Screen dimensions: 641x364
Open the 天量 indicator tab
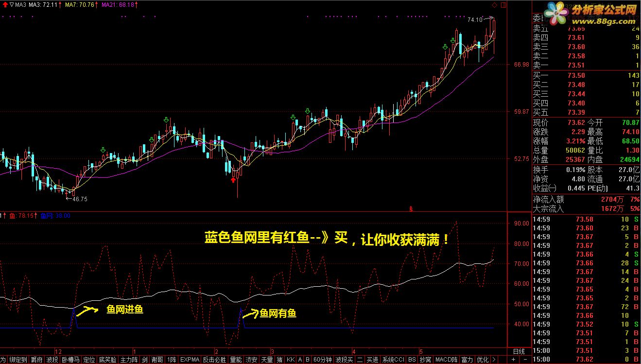point(267,360)
